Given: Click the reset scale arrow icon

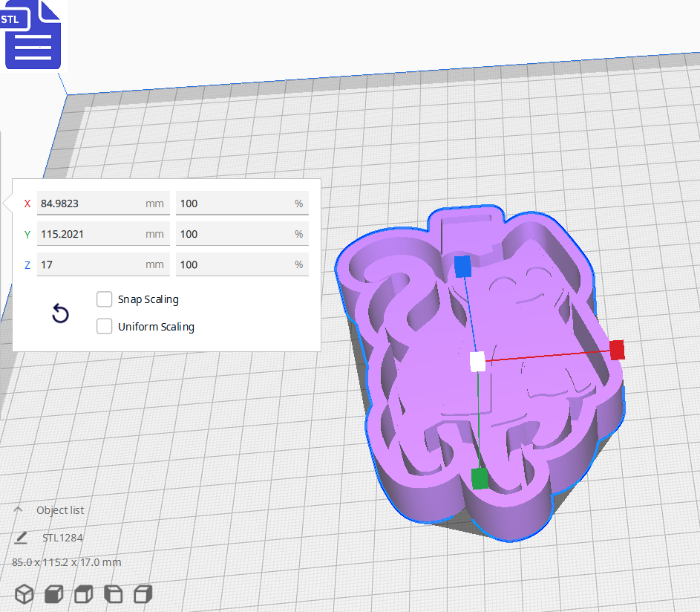Looking at the screenshot, I should tap(59, 313).
